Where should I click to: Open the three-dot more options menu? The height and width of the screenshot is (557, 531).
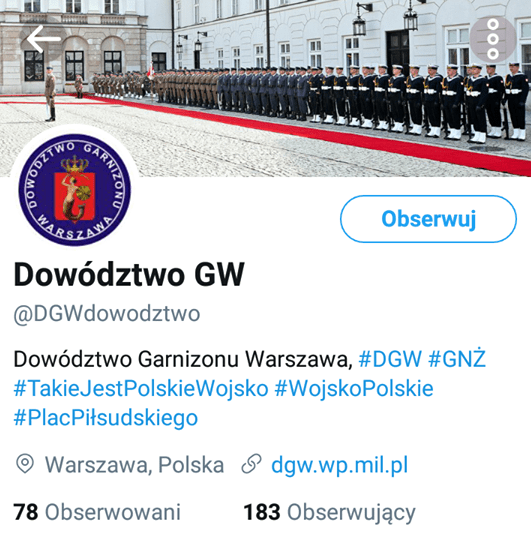[x=493, y=39]
